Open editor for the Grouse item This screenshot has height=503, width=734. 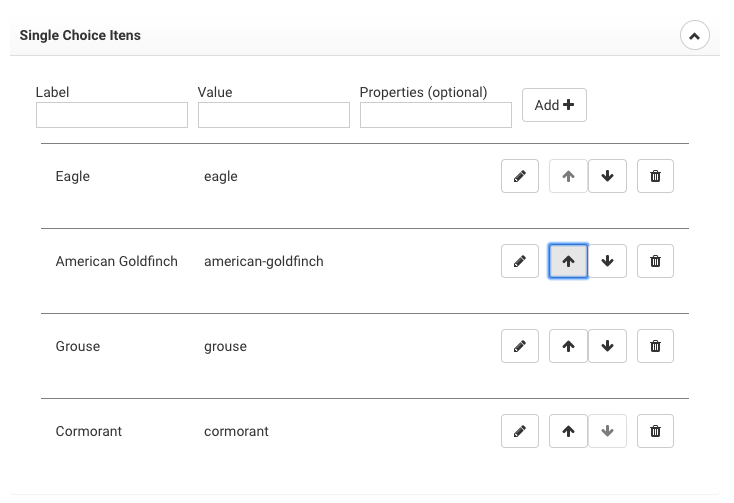(519, 346)
